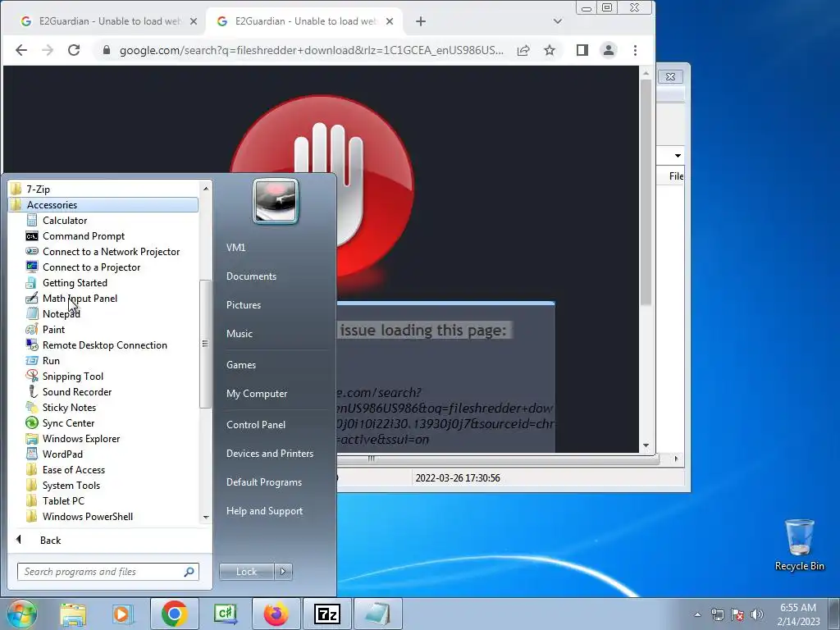The width and height of the screenshot is (840, 630).
Task: Open Sync Center
Action: [x=68, y=422]
